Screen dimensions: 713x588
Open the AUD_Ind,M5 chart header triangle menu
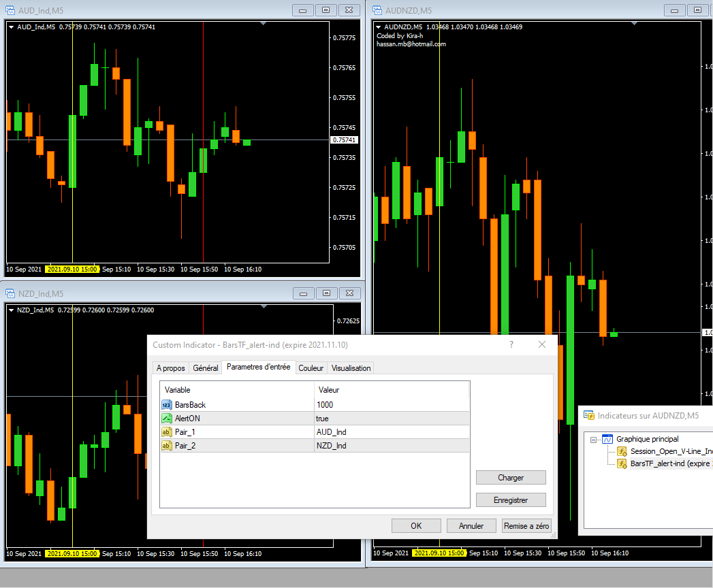[x=12, y=27]
